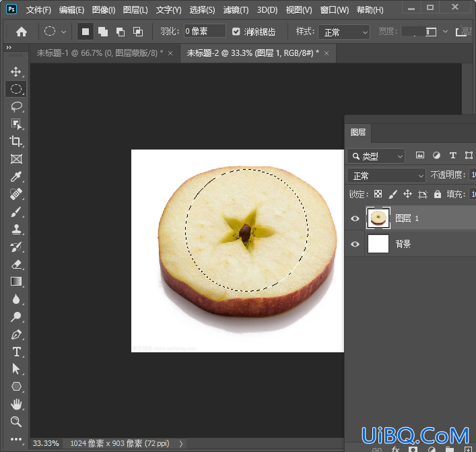Select the Eraser tool
This screenshot has width=476, height=452.
[16, 264]
